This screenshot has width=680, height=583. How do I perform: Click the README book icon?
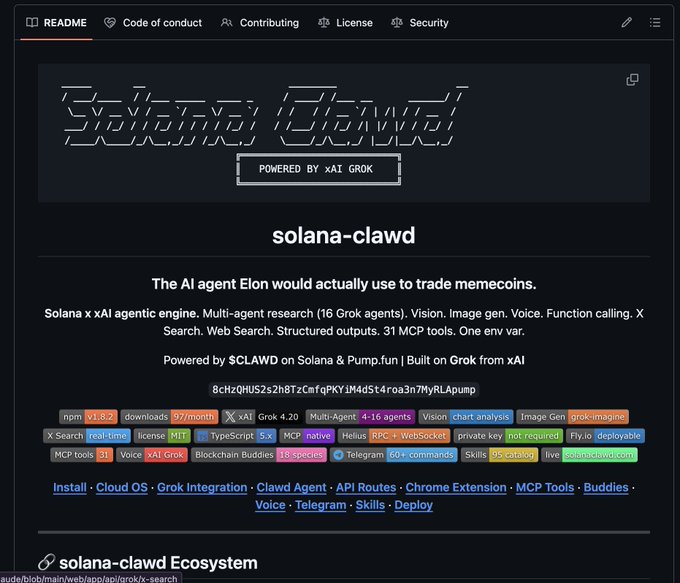[x=32, y=23]
